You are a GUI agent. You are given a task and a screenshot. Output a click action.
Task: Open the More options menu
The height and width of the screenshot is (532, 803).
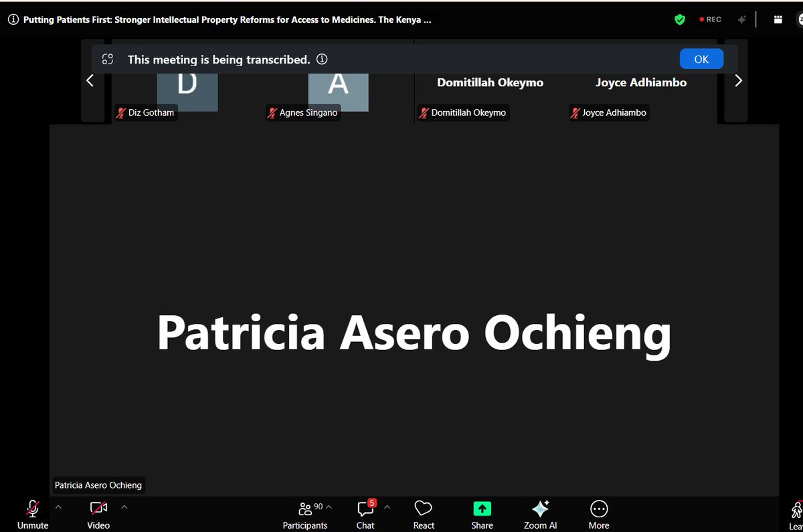[x=599, y=514]
